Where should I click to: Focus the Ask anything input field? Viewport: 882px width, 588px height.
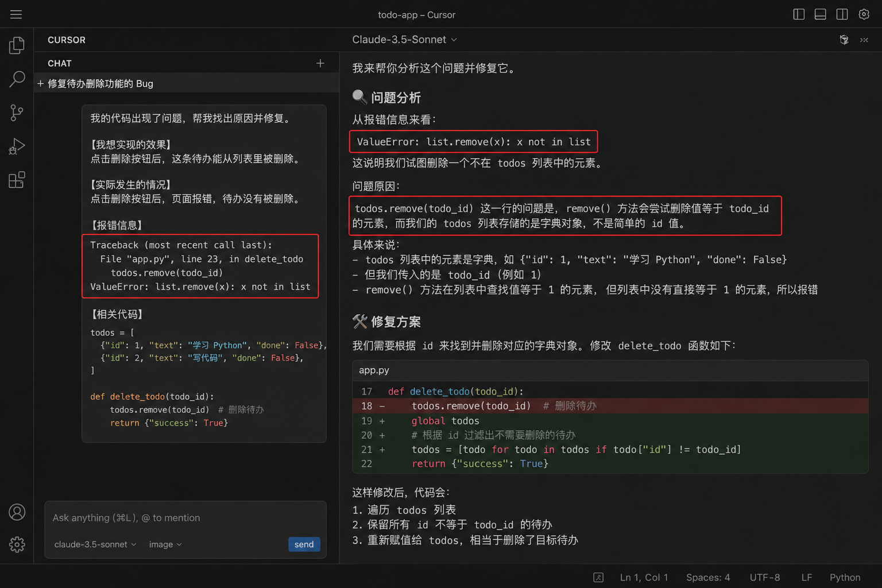pyautogui.click(x=185, y=518)
